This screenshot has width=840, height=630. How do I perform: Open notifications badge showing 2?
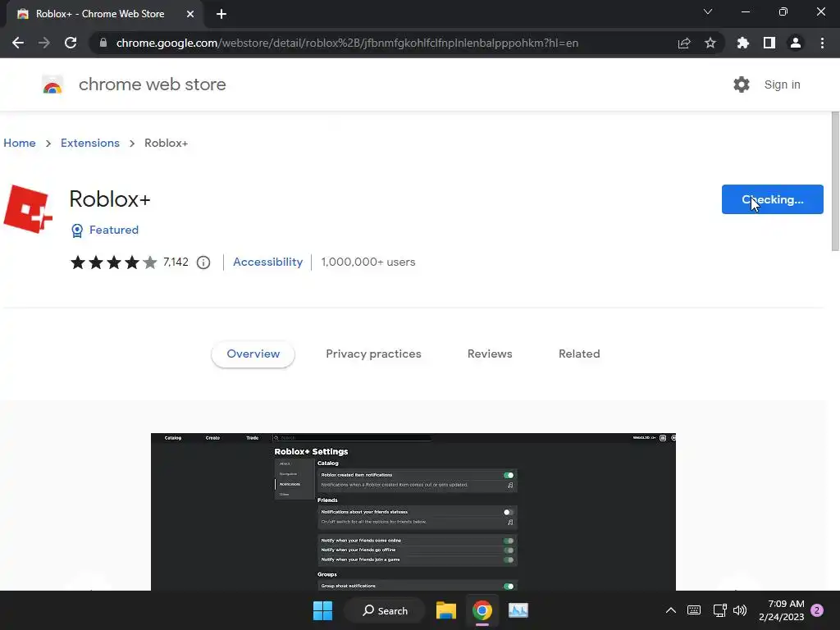click(x=817, y=610)
